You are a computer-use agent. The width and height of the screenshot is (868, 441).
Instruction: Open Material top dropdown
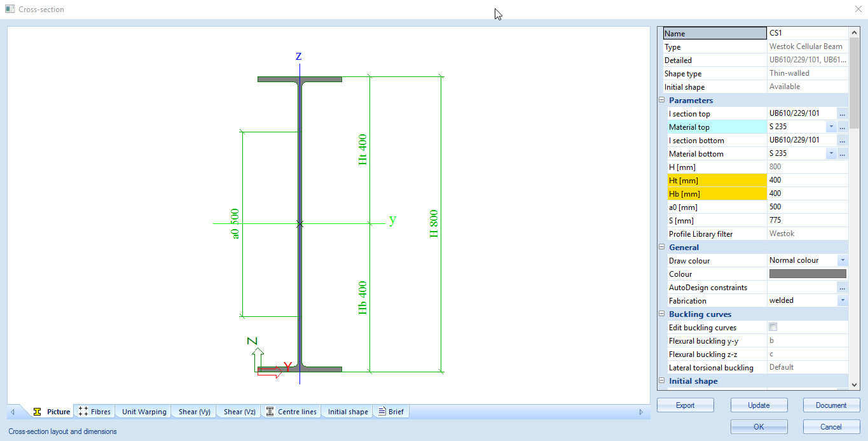coord(830,127)
